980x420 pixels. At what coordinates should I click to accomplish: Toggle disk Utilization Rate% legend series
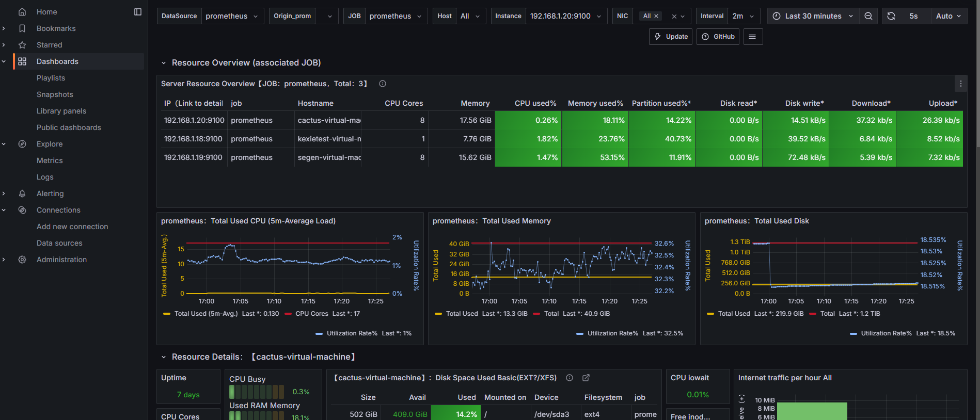coord(887,333)
